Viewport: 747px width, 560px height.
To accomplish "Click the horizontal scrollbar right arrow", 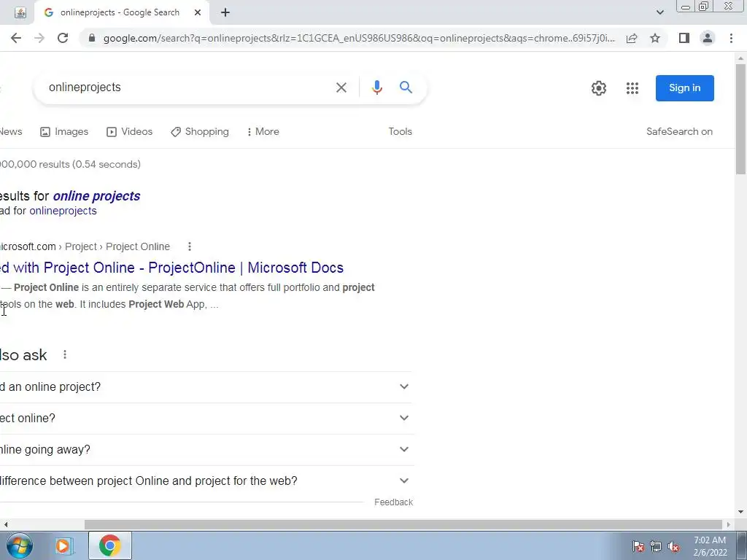I will point(729,525).
